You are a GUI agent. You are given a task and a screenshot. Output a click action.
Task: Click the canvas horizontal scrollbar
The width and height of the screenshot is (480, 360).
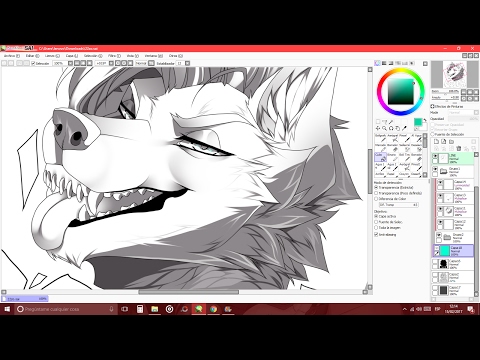tap(189, 292)
